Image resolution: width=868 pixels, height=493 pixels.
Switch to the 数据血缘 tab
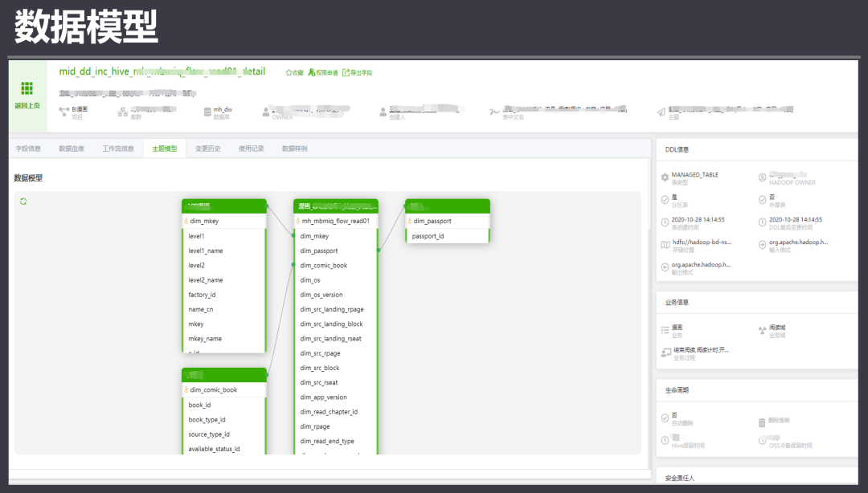pos(72,149)
